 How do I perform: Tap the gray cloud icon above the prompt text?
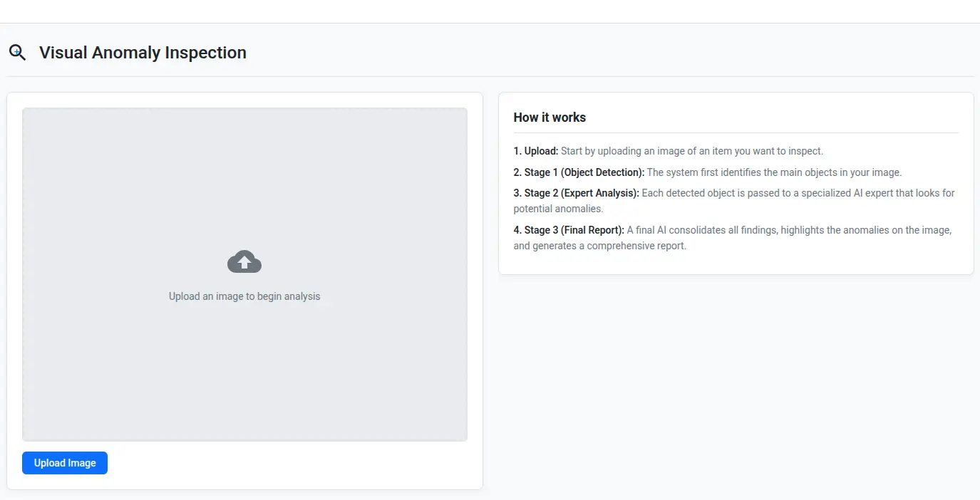[244, 261]
